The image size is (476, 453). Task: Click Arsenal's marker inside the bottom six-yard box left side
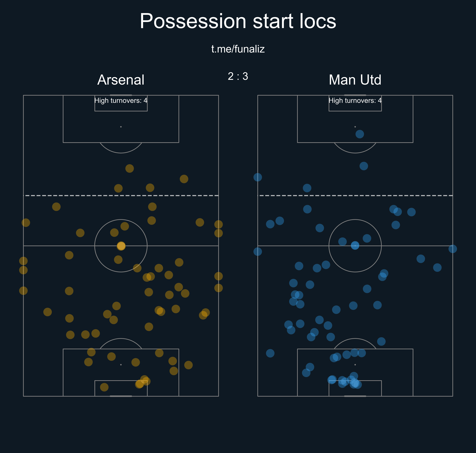[x=104, y=387]
